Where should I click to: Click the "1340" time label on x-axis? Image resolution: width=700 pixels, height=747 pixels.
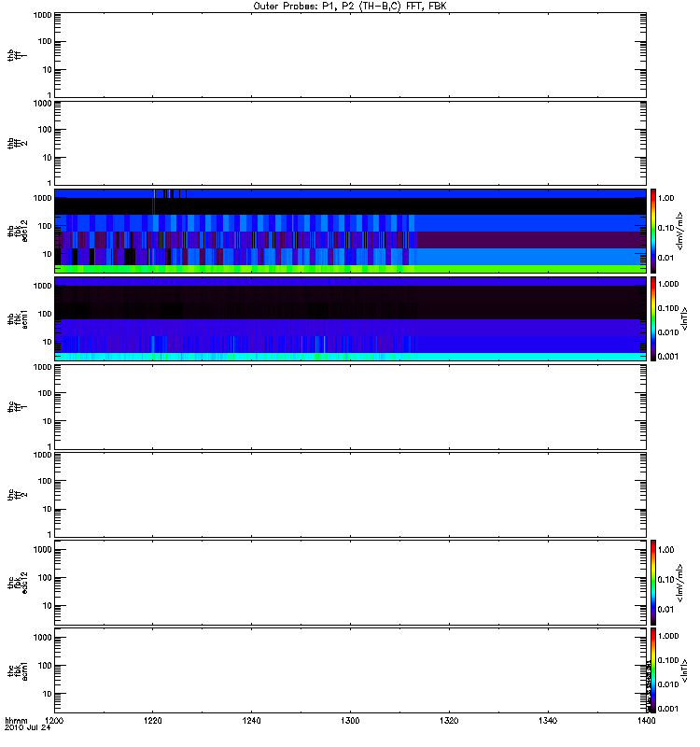tap(548, 720)
